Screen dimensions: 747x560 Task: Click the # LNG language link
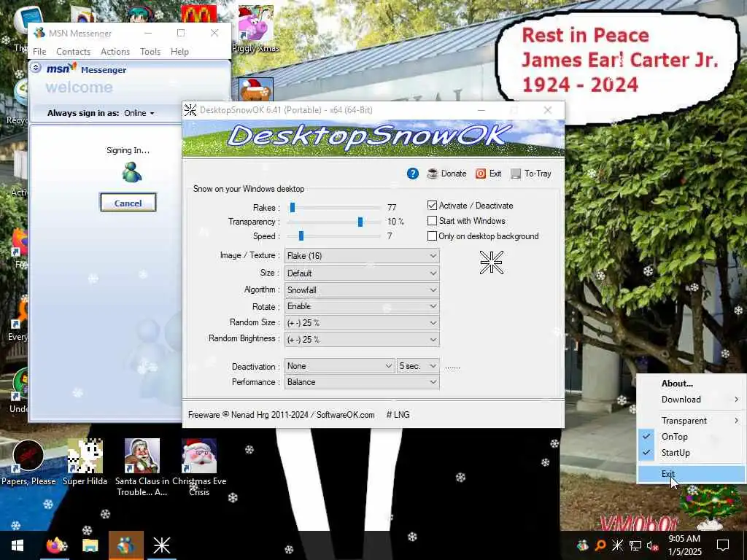click(x=398, y=415)
